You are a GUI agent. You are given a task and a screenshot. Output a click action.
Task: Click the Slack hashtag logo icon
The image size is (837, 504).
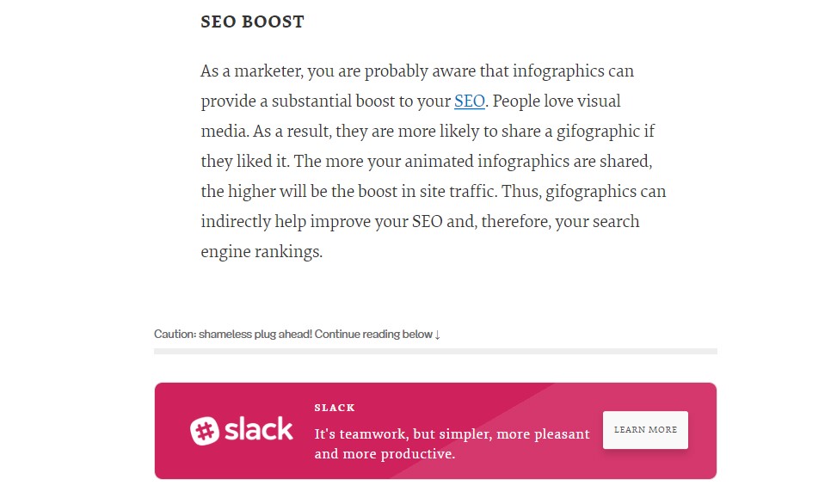[205, 430]
